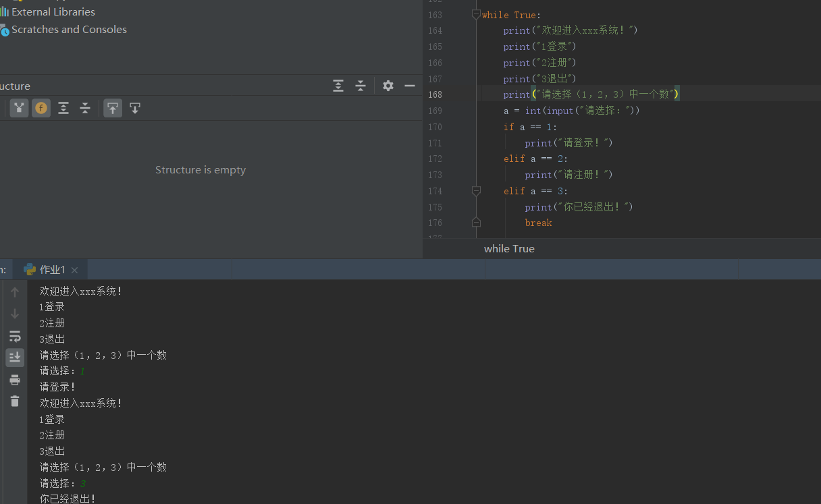Viewport: 821px width, 504px height.
Task: Print console output using printer icon
Action: pyautogui.click(x=15, y=379)
